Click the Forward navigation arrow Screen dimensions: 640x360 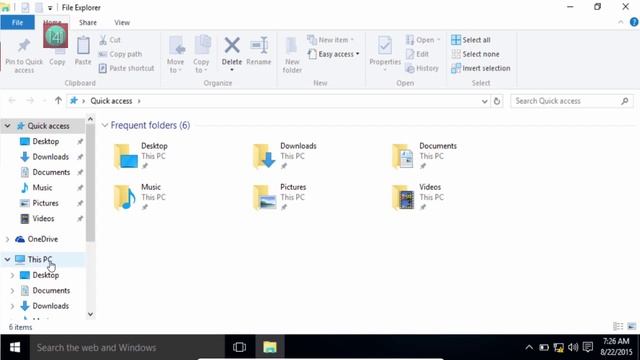pos(30,101)
